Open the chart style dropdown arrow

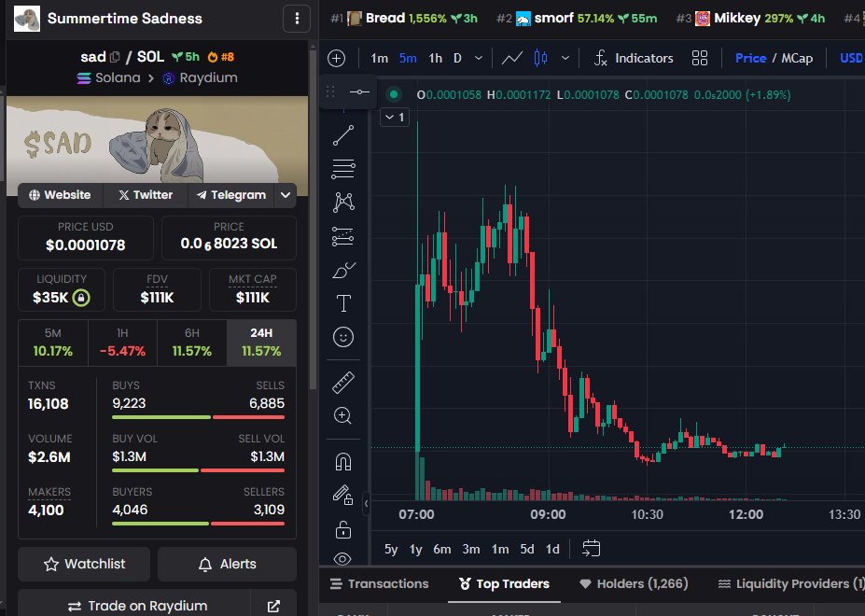pos(565,58)
